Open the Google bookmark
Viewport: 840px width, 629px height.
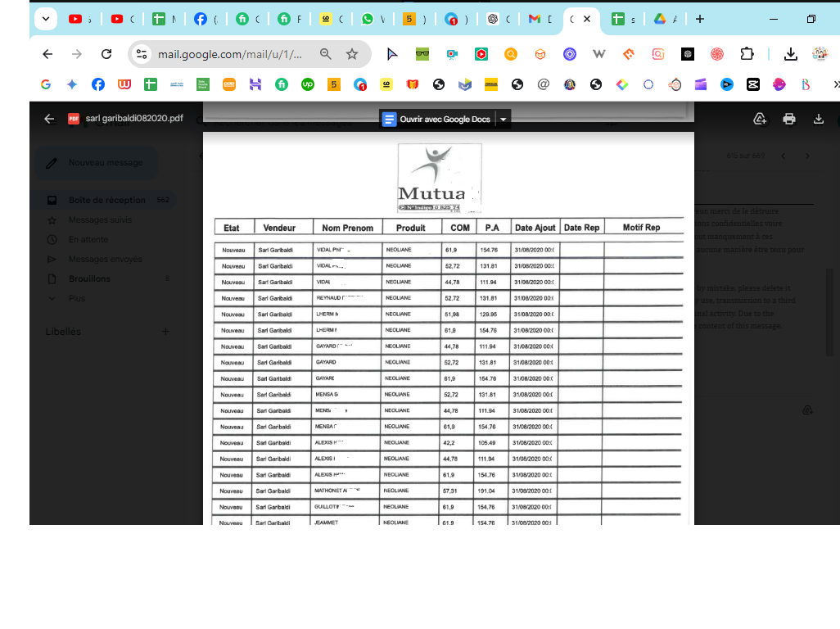[x=46, y=84]
